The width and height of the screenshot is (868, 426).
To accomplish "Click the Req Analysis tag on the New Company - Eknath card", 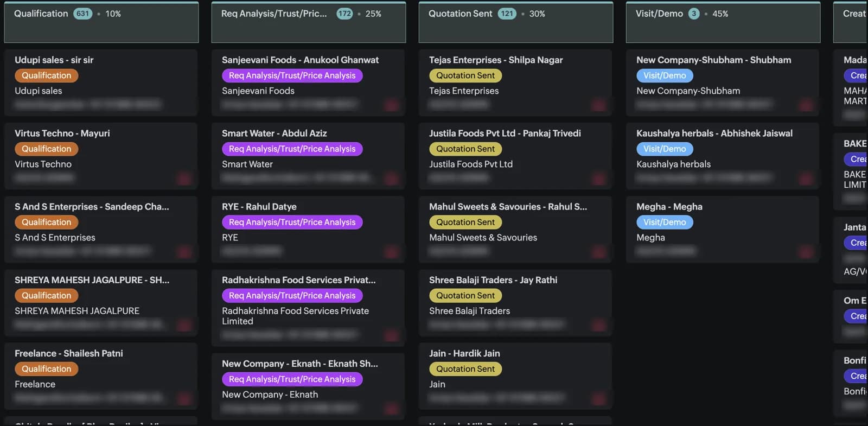I will click(292, 379).
